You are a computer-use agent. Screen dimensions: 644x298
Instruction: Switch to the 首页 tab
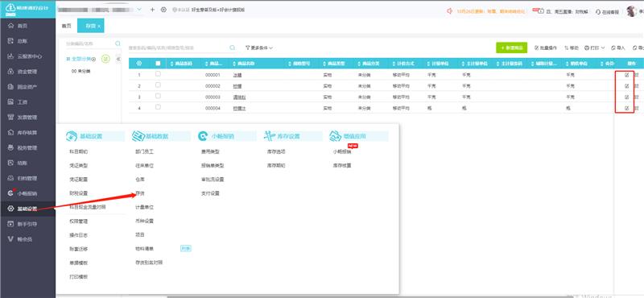(67, 26)
